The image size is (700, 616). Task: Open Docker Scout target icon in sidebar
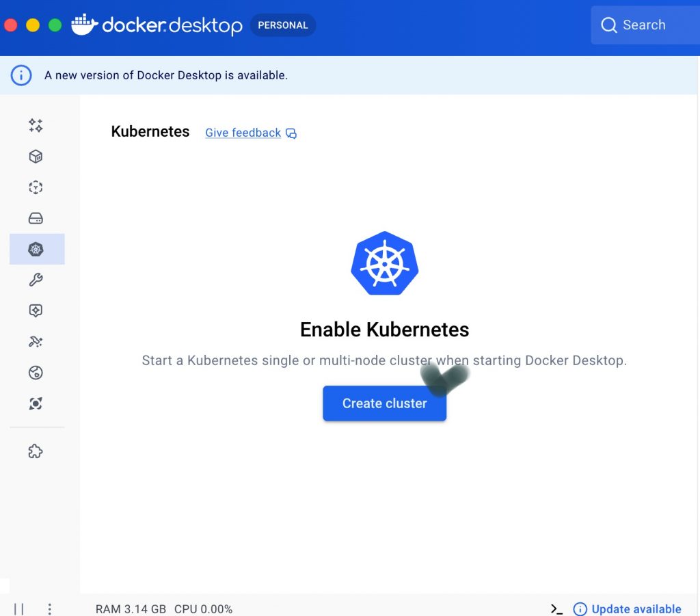36,403
